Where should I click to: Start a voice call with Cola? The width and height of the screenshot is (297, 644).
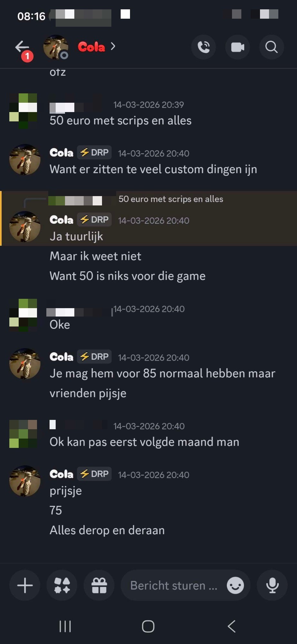(204, 47)
